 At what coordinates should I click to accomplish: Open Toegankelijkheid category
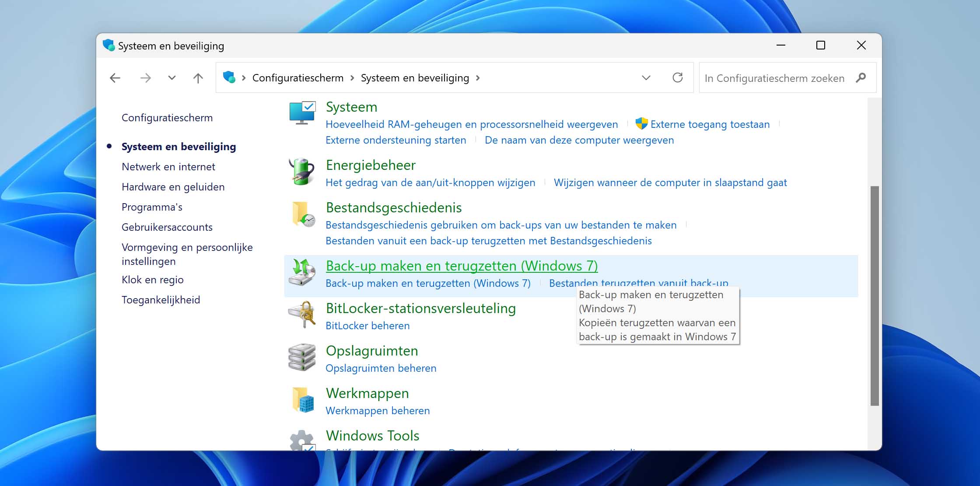161,300
